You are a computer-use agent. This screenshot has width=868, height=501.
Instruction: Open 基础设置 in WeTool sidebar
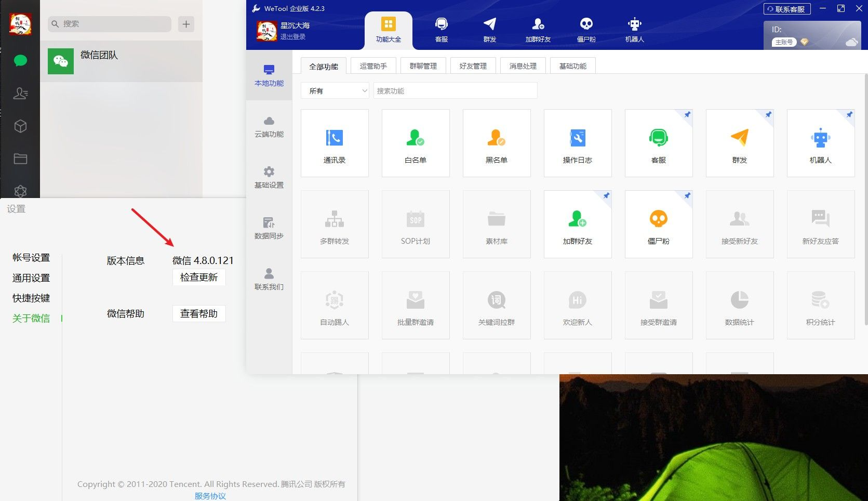click(x=269, y=178)
